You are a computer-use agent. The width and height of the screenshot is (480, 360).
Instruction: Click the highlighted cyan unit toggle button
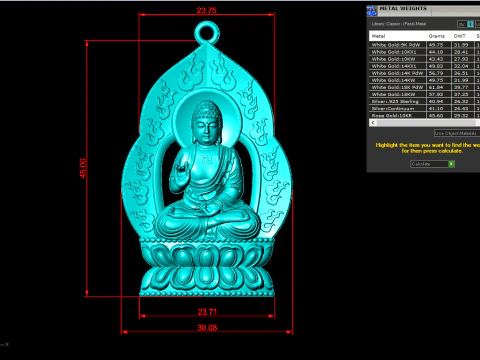470,24
